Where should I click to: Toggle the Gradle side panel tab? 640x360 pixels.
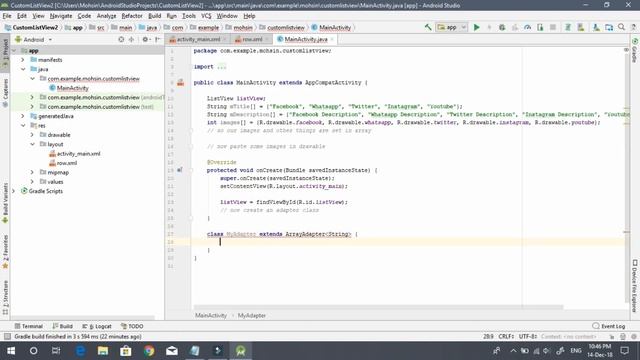click(635, 51)
